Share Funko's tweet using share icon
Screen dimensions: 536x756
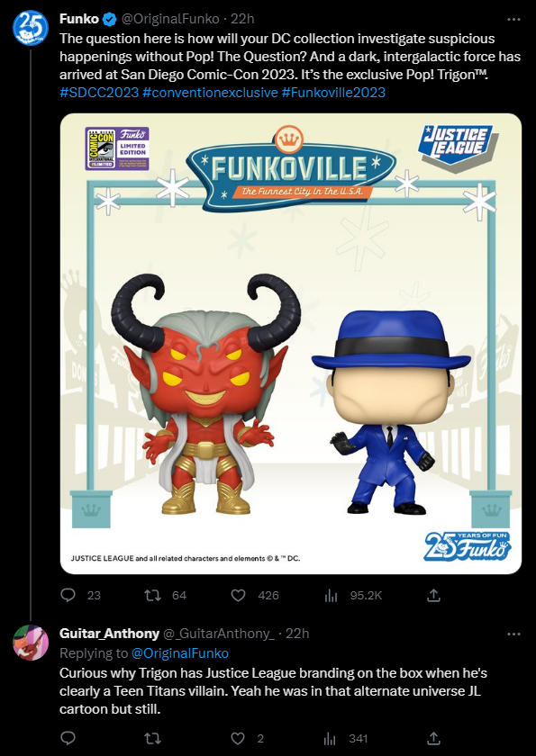(433, 595)
